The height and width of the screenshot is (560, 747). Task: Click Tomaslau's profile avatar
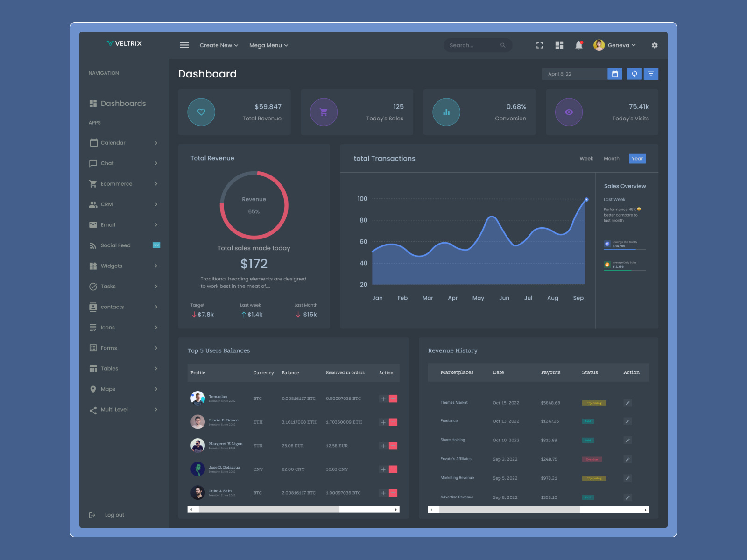coord(198,399)
